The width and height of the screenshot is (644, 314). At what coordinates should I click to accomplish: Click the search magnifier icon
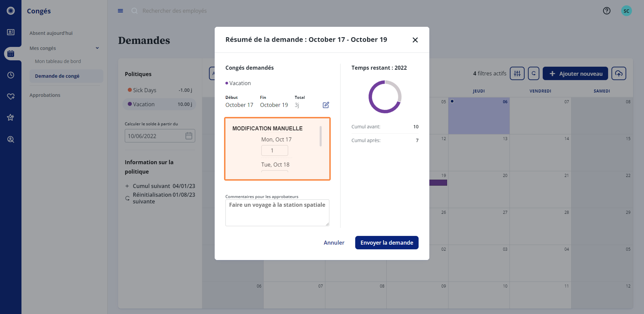[135, 11]
